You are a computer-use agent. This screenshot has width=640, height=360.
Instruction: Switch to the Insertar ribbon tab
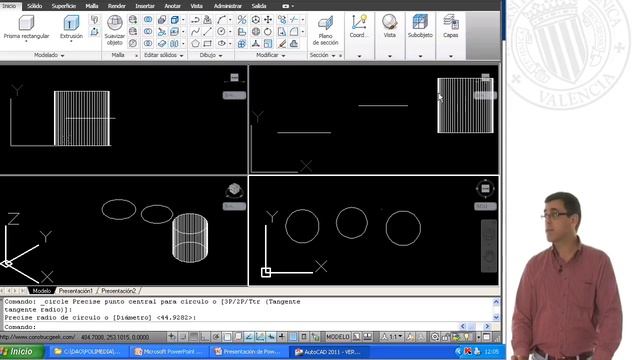pyautogui.click(x=145, y=6)
